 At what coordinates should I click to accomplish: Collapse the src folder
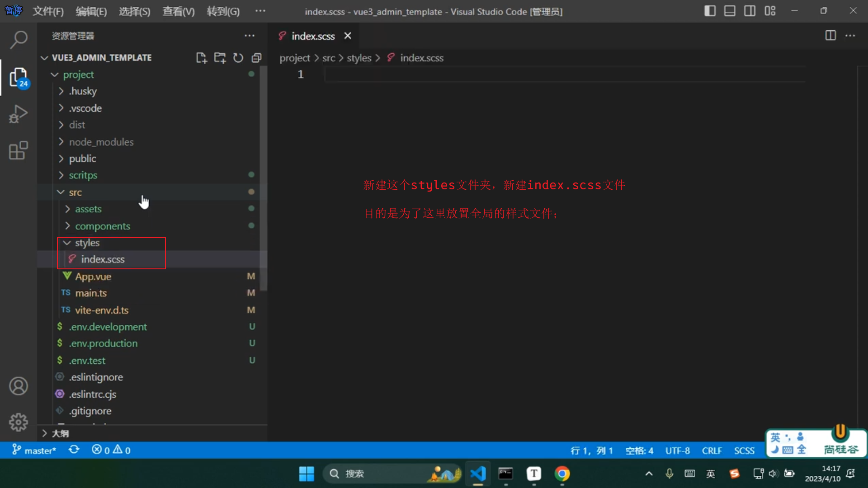(x=75, y=192)
